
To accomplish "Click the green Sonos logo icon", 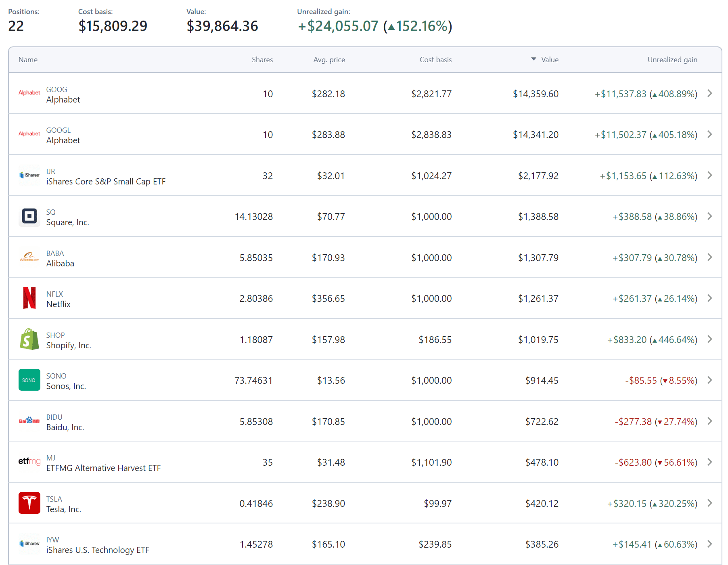I will click(29, 380).
